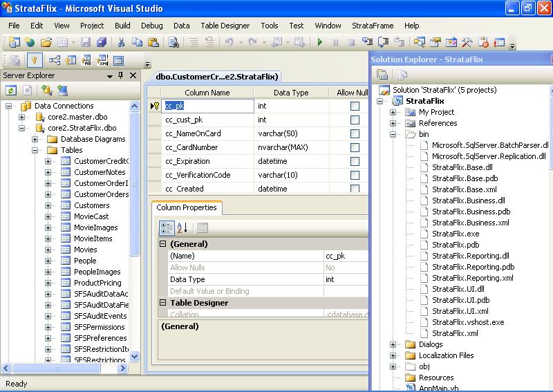Show column properties in categorized view
The height and width of the screenshot is (392, 553).
click(167, 227)
